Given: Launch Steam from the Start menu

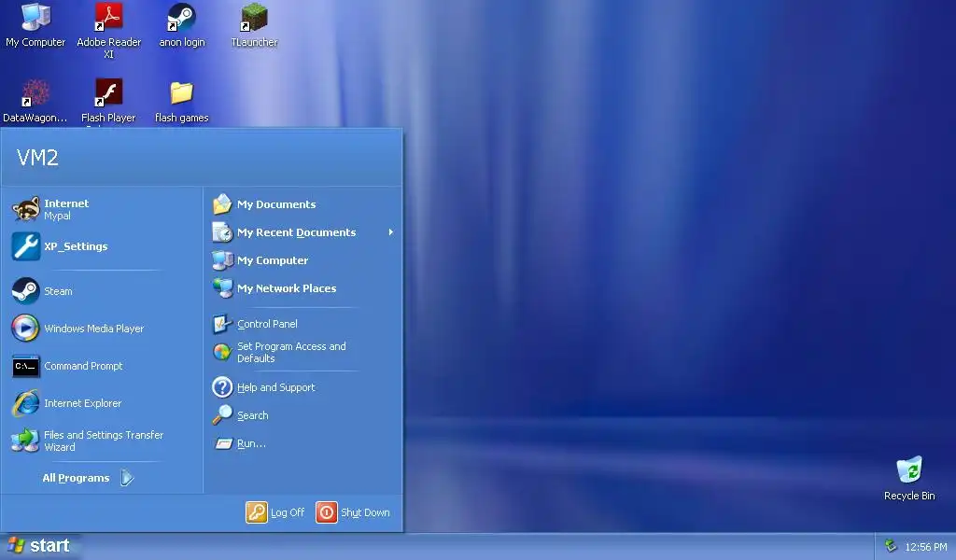Looking at the screenshot, I should (103, 291).
